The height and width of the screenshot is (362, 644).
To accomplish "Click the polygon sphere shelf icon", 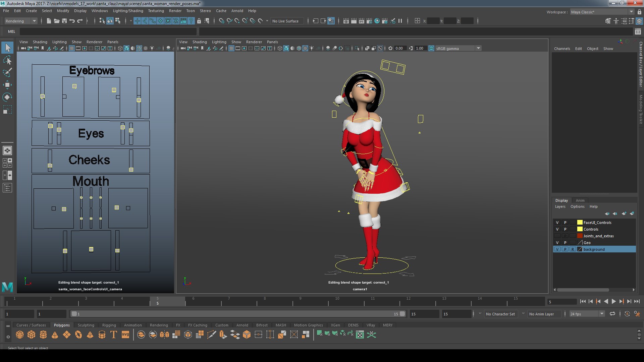I will [20, 335].
